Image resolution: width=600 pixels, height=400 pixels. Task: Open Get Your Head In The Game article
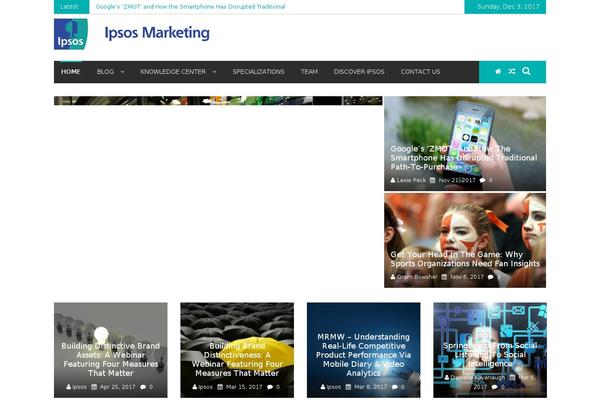465,259
